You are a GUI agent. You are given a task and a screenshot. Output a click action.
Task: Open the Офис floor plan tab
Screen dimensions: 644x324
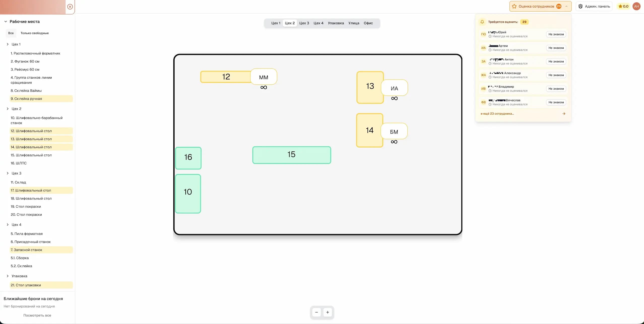[x=368, y=23]
